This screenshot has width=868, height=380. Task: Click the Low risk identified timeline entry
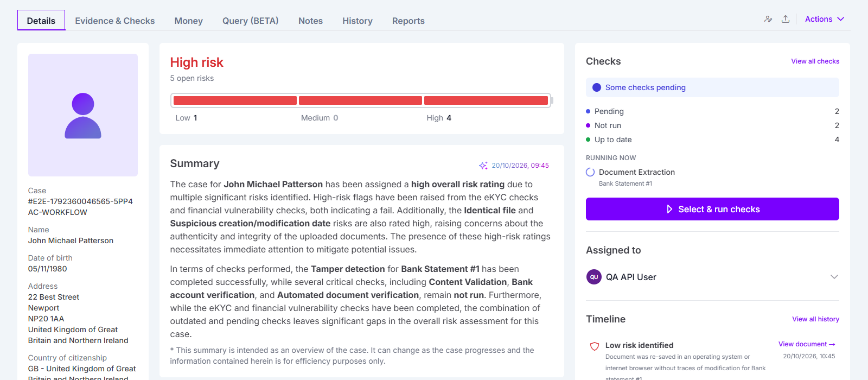pyautogui.click(x=639, y=345)
